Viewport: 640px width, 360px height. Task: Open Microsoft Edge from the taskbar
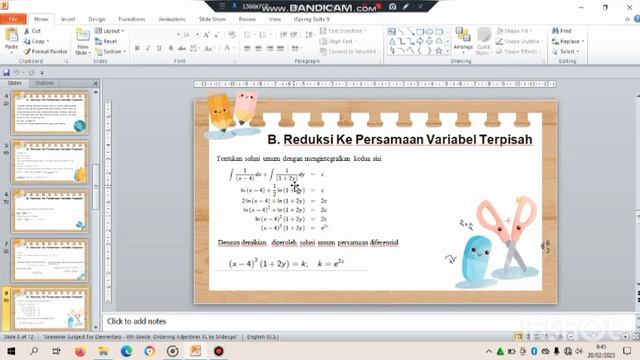point(127,351)
